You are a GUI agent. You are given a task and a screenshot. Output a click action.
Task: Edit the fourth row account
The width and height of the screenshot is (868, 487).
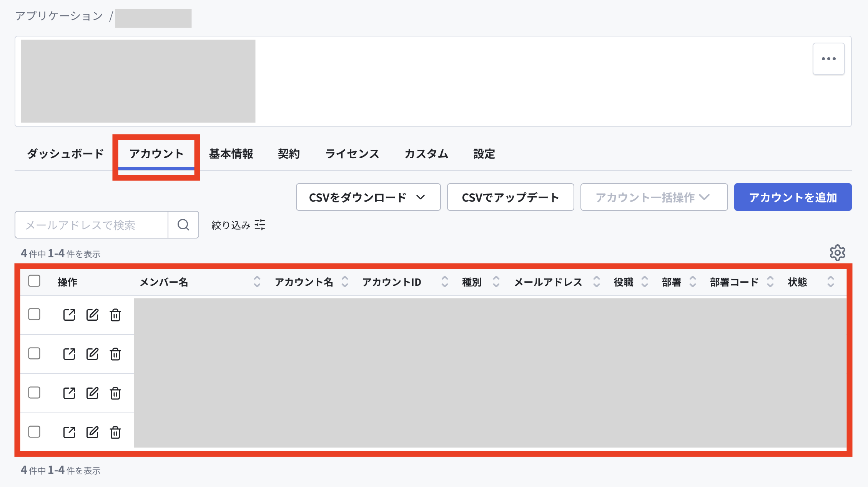(92, 432)
